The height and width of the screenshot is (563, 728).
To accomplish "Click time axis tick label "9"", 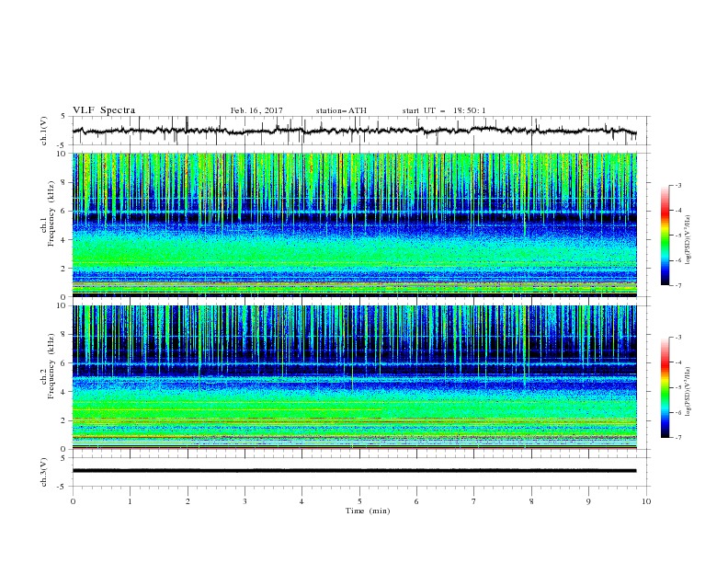I will point(588,501).
